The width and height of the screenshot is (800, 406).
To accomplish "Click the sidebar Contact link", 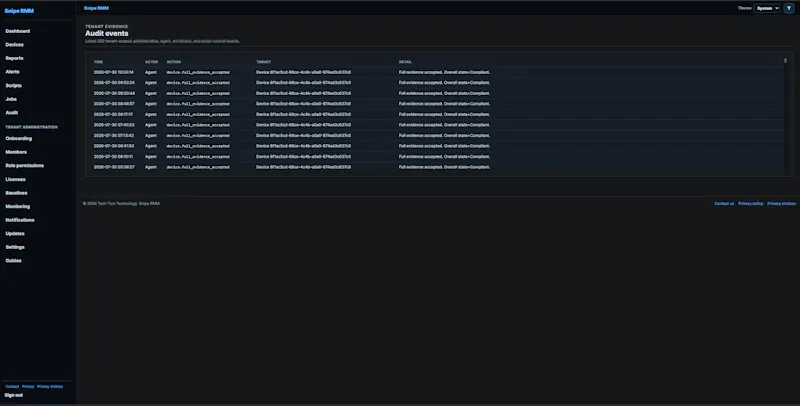I will tap(12, 387).
